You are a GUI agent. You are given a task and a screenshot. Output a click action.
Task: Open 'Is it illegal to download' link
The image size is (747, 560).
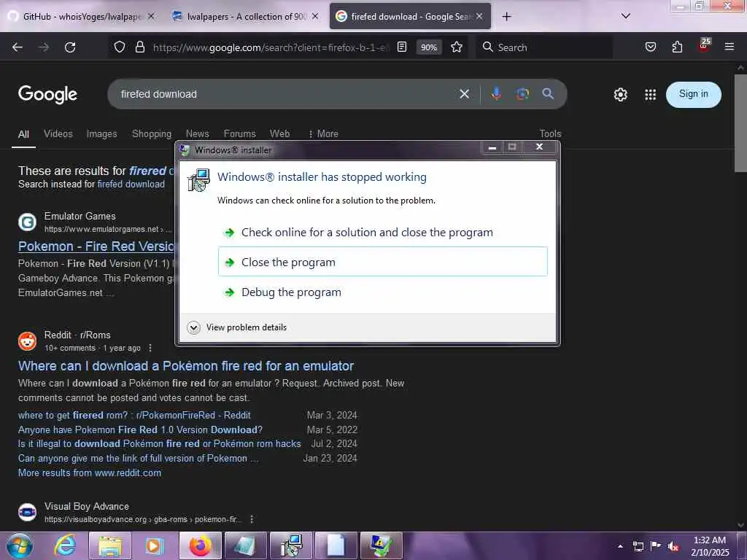(x=160, y=444)
